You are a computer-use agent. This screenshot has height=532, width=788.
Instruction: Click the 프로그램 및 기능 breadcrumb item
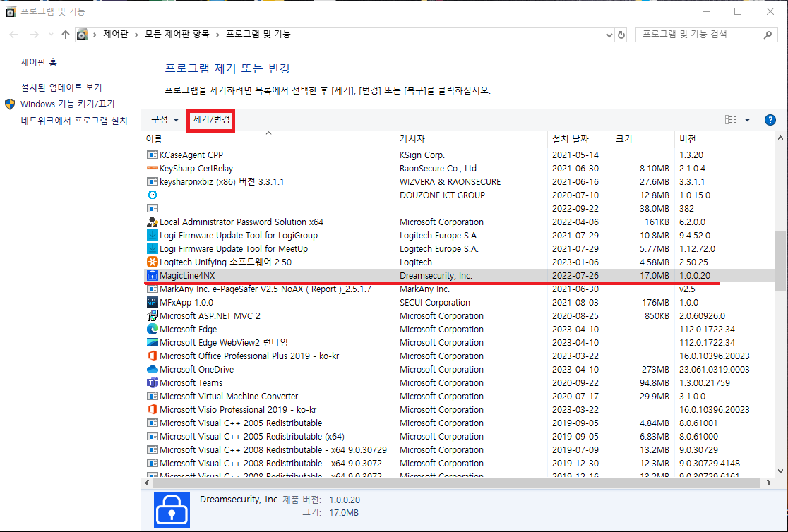(x=258, y=34)
